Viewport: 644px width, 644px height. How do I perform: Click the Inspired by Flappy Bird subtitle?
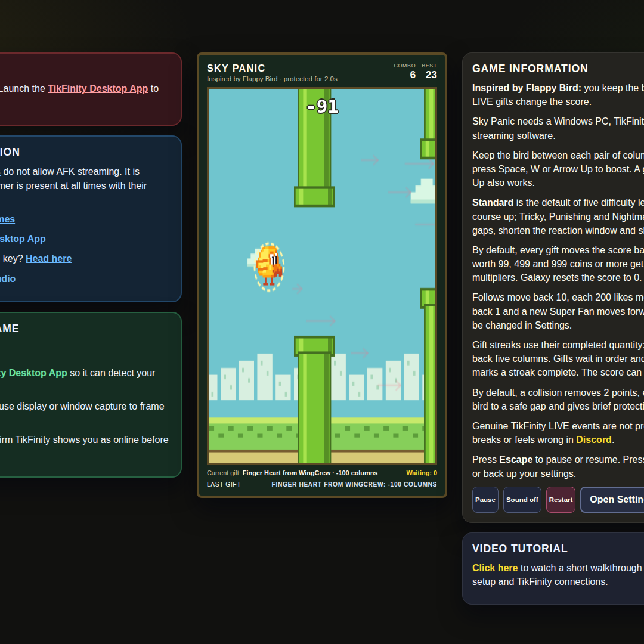tap(272, 79)
